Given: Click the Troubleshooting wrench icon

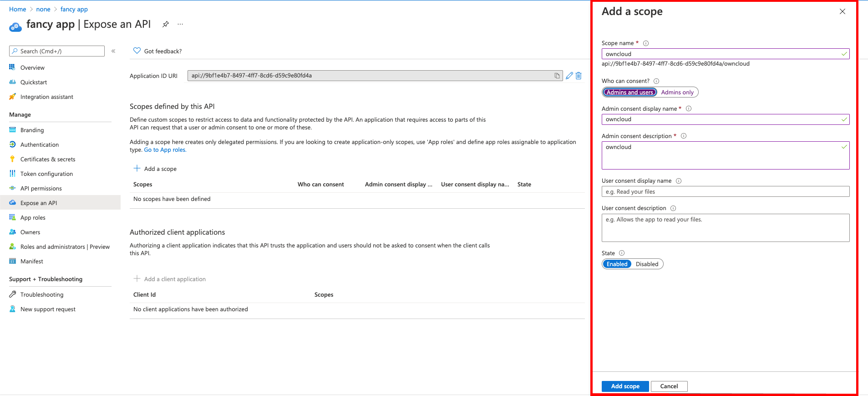Looking at the screenshot, I should 12,294.
